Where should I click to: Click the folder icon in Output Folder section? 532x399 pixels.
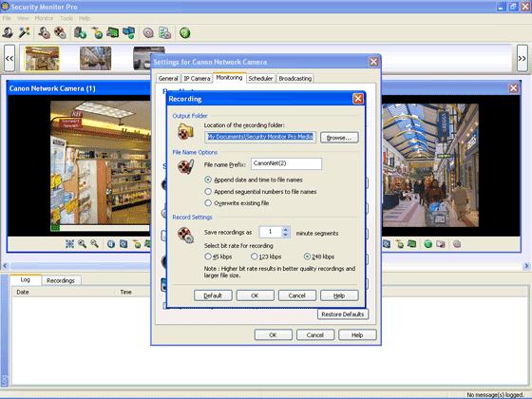click(x=185, y=132)
